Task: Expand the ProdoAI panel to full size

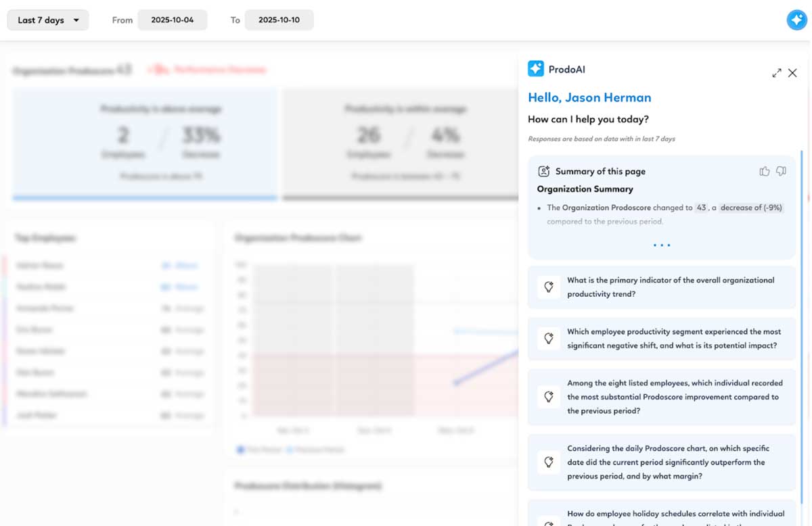Action: point(776,73)
